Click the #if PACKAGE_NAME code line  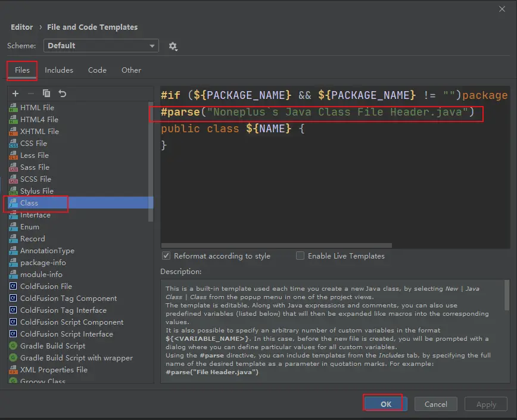334,95
